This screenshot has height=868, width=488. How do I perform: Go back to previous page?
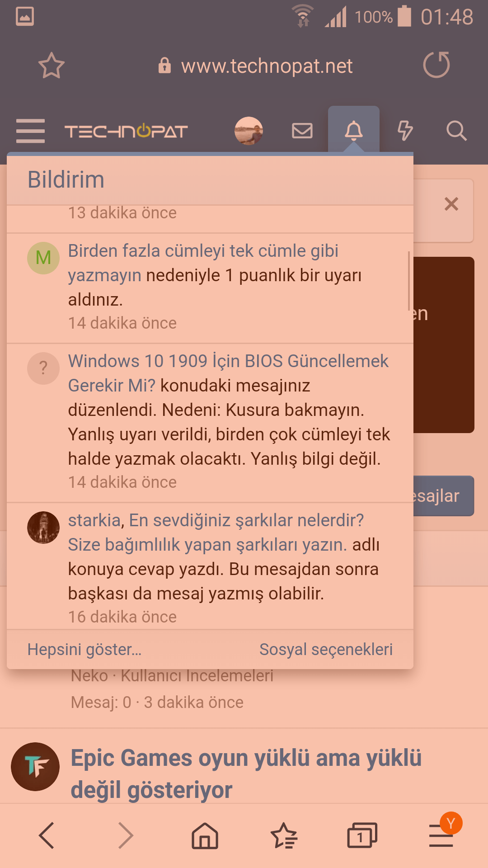pyautogui.click(x=47, y=835)
